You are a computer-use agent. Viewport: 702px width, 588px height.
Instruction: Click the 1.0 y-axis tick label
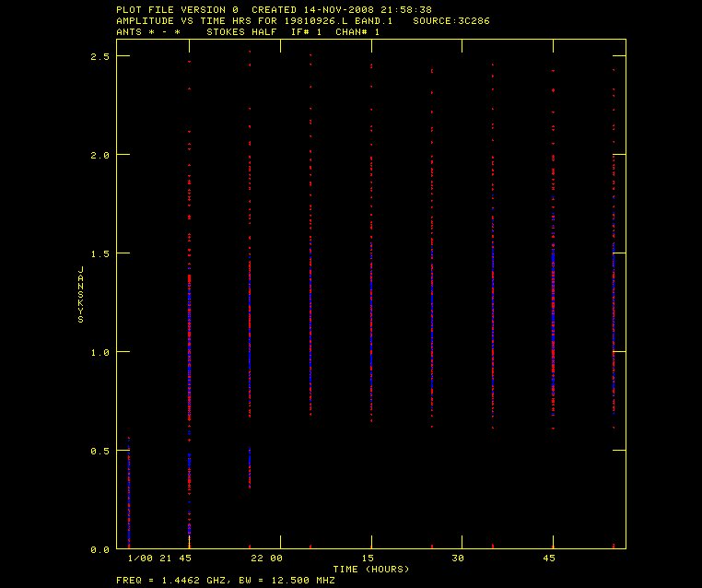pos(99,352)
